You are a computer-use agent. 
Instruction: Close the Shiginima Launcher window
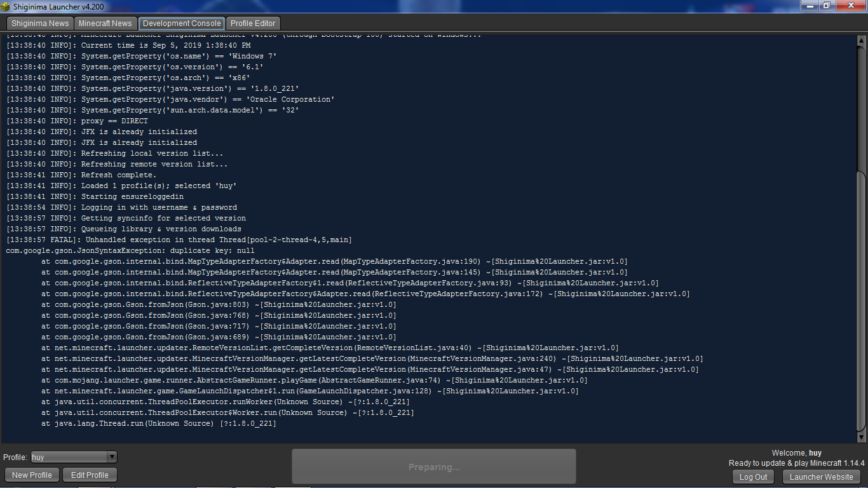click(x=850, y=5)
